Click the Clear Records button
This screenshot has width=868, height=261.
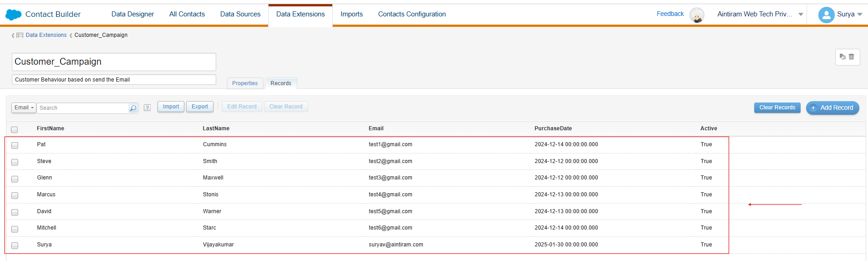click(777, 107)
